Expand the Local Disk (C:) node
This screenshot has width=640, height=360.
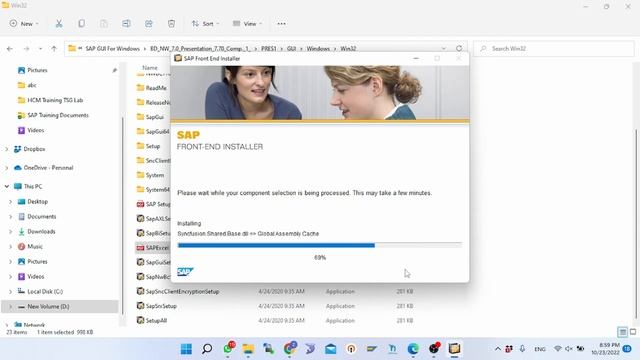[11, 291]
